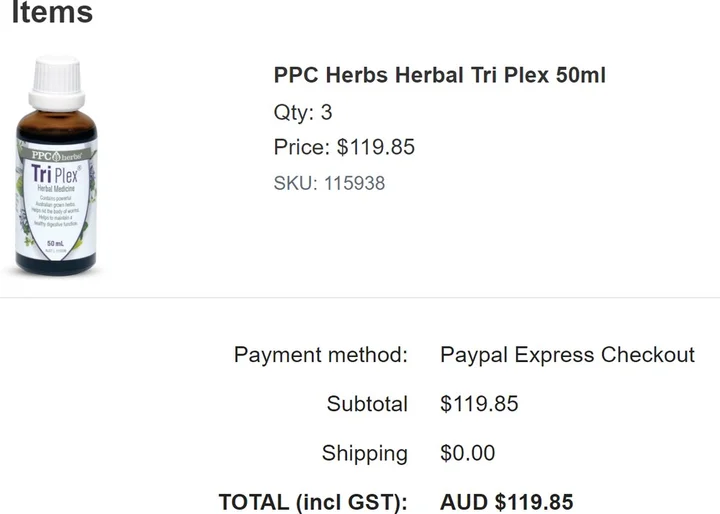Select the Qty: 3 text
The image size is (720, 514).
(x=303, y=112)
